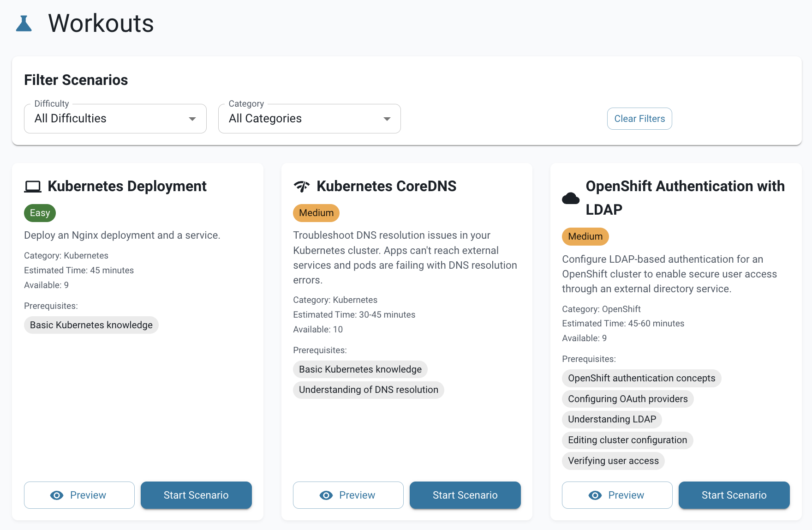This screenshot has width=812, height=530.
Task: Click eye icon in OpenShift LDAP Preview button
Action: pyautogui.click(x=595, y=495)
